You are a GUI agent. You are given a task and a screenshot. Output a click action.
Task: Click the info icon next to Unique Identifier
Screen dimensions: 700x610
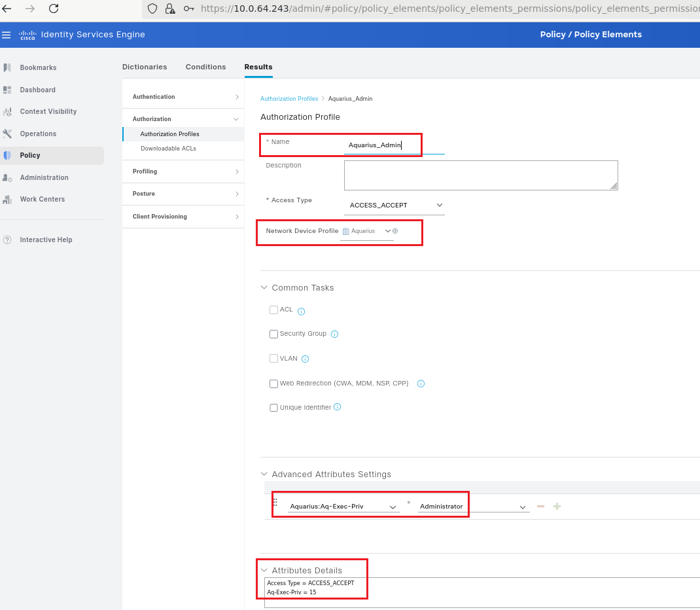tap(337, 407)
